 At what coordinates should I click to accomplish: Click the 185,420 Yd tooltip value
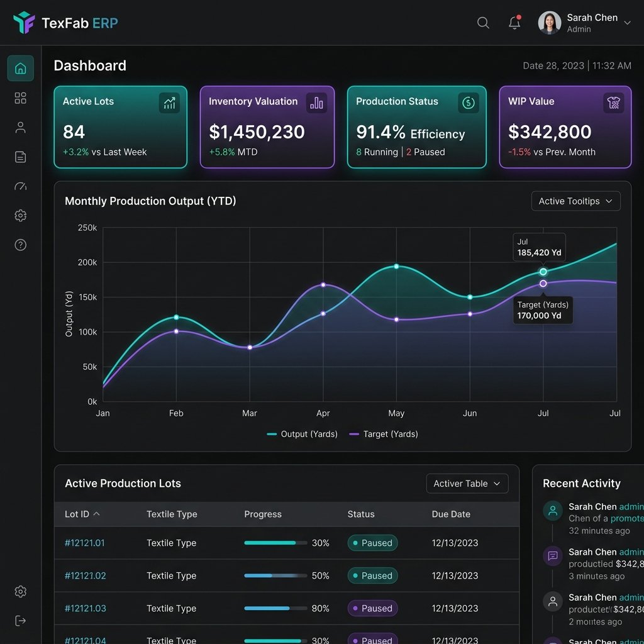pyautogui.click(x=539, y=253)
